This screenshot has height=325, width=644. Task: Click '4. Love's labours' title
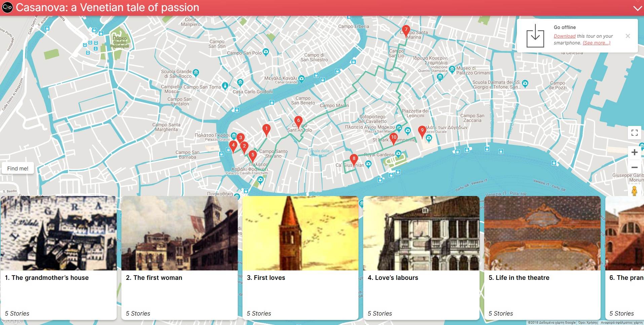coord(393,278)
